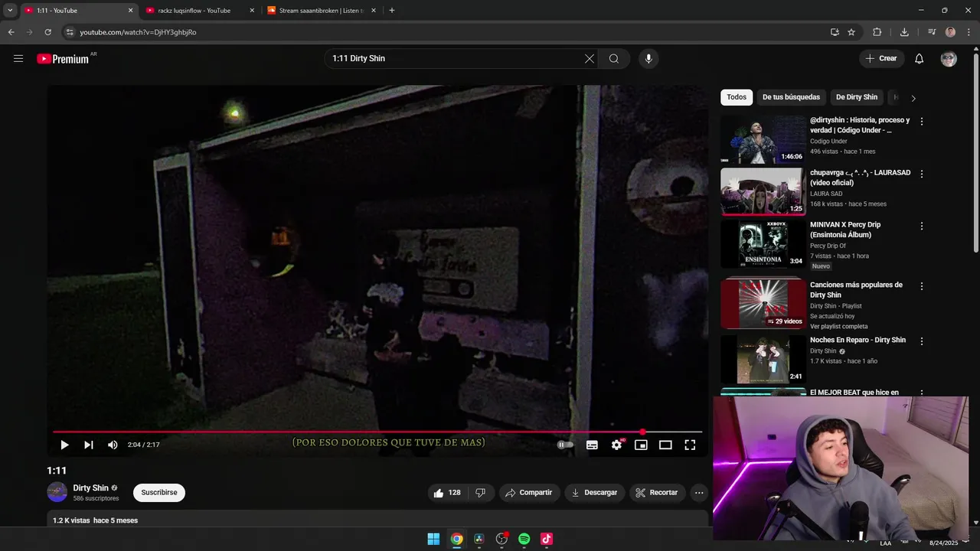980x551 pixels.
Task: Open Dirty Shin channel name link
Action: [91, 488]
